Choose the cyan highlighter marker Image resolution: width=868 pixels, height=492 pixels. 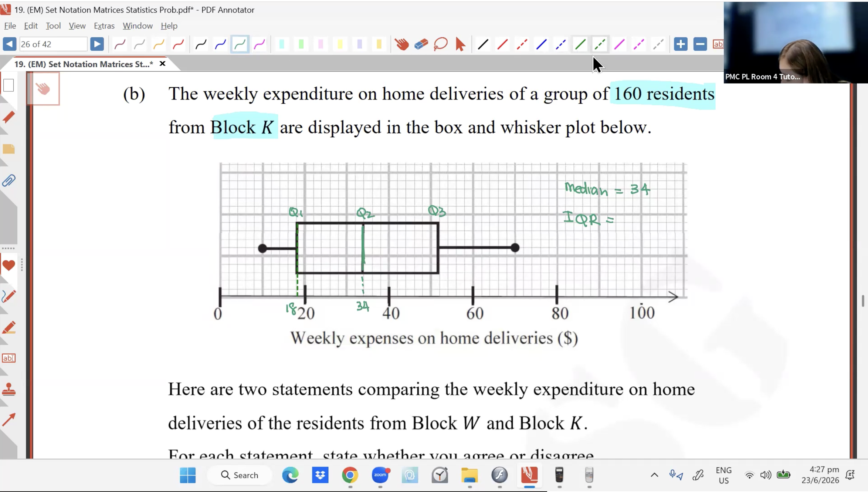pos(282,44)
